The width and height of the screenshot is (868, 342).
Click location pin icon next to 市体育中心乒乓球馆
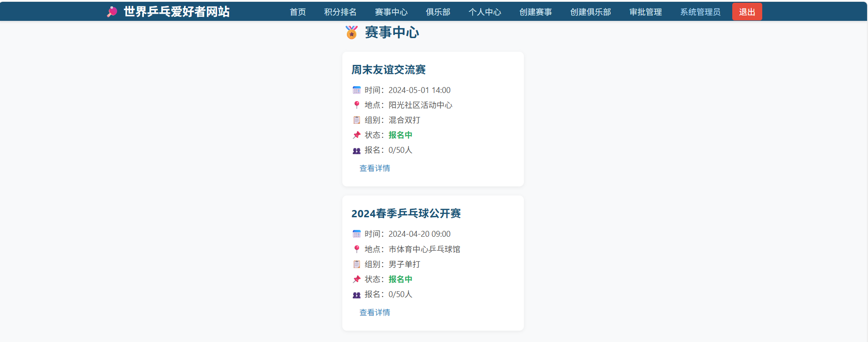(x=357, y=249)
